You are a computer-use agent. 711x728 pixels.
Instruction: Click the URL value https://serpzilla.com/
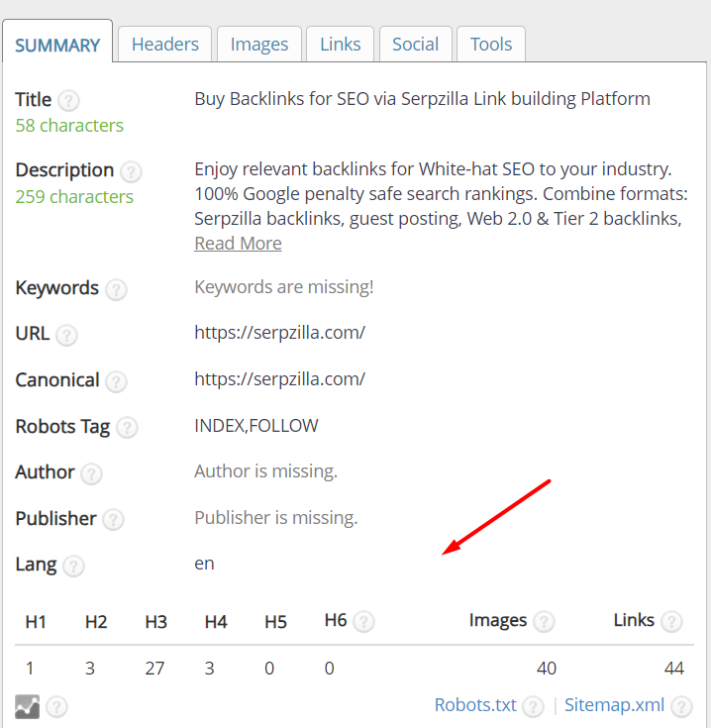click(x=280, y=333)
